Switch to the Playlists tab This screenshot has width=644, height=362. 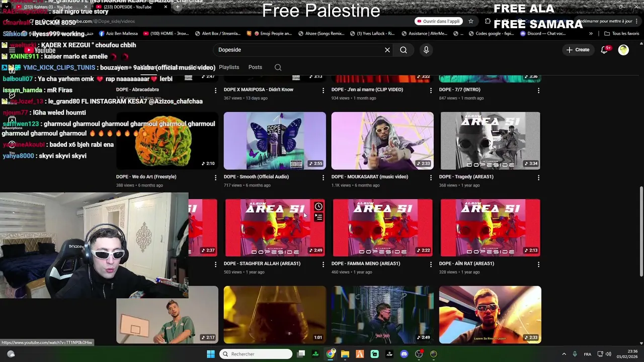point(229,67)
